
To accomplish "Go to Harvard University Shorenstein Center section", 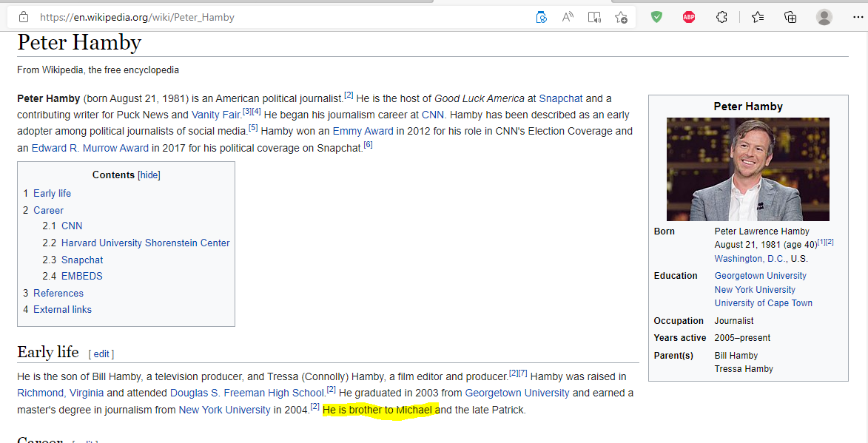I will [x=145, y=243].
